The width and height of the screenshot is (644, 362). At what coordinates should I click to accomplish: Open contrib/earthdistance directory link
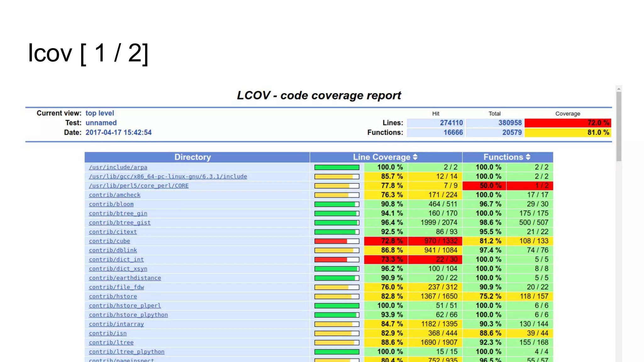tap(125, 278)
